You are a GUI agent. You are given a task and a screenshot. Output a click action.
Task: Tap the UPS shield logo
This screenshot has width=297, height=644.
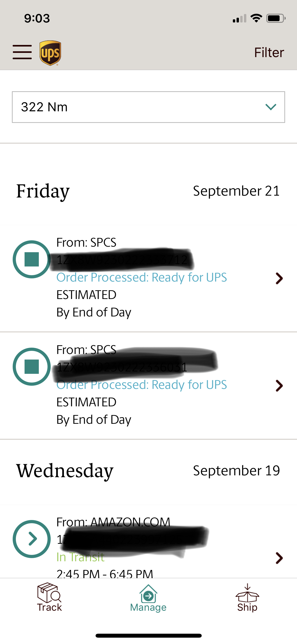tap(50, 53)
